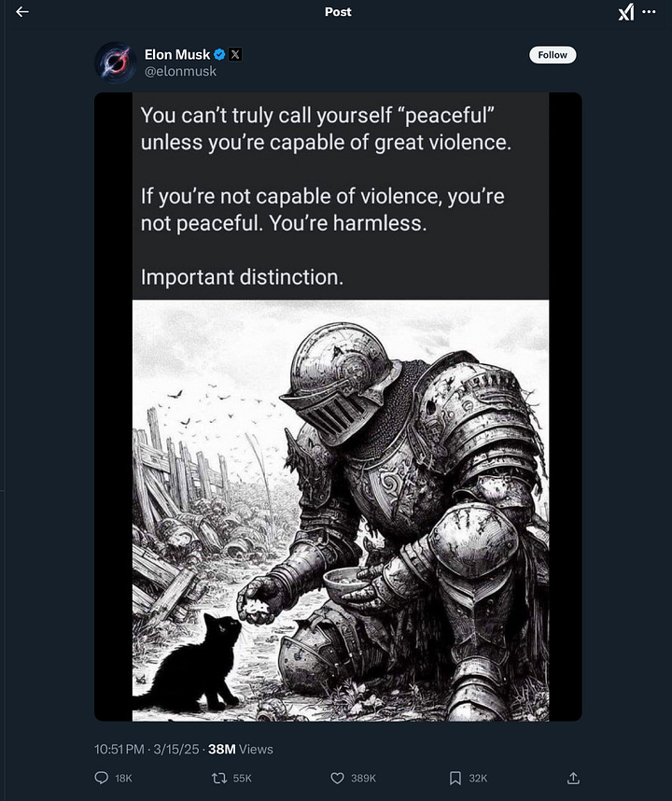Screen dimensions: 672x801
Task: Open the Elon Musk display name
Action: click(x=177, y=54)
